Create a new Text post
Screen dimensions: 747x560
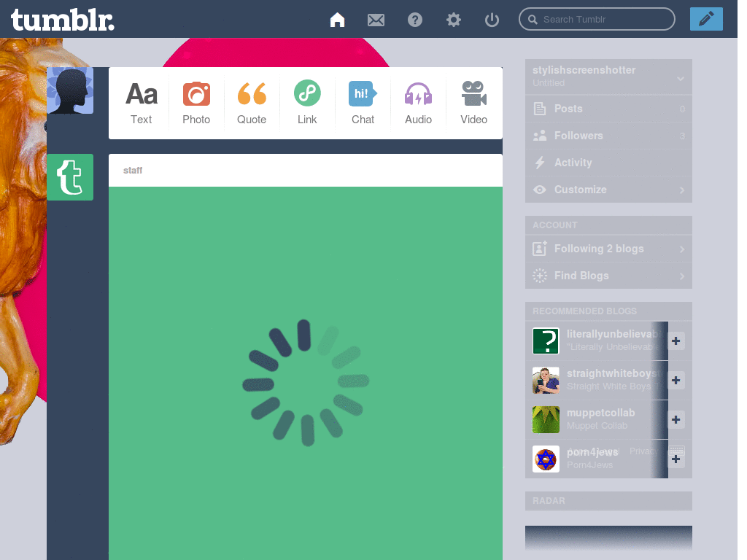(141, 103)
